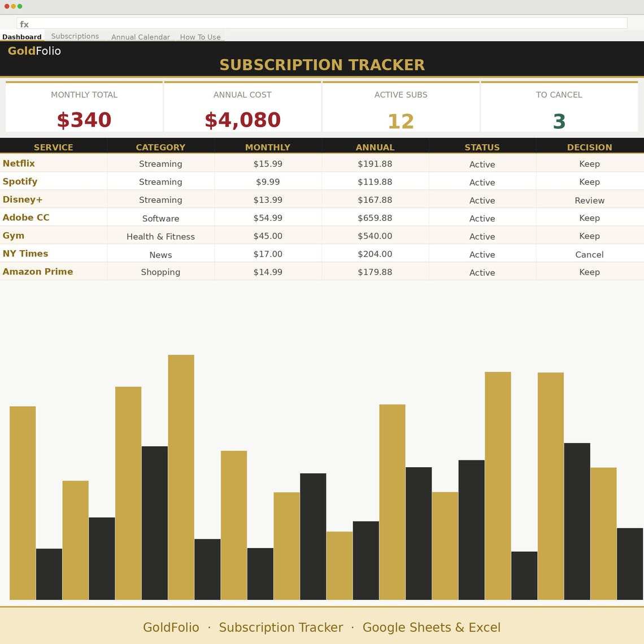Image resolution: width=644 pixels, height=644 pixels.
Task: Select the Amazon Prime service cell
Action: point(54,272)
